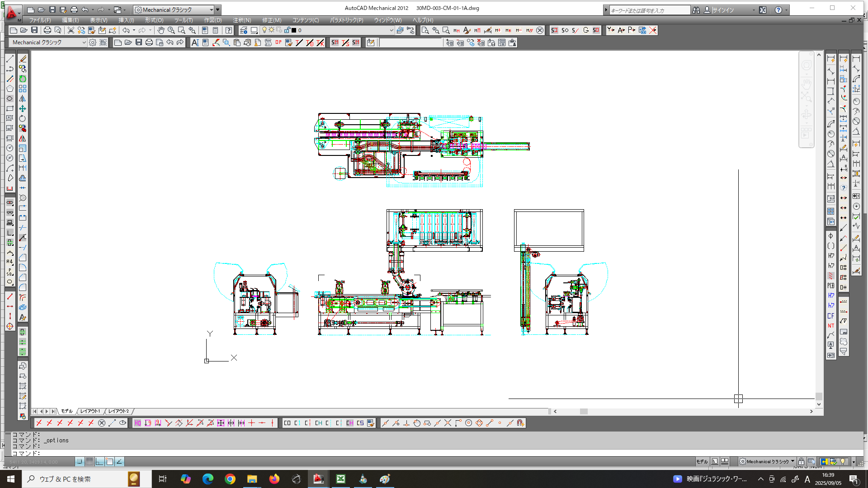Click the black layer color swatch

click(294, 30)
